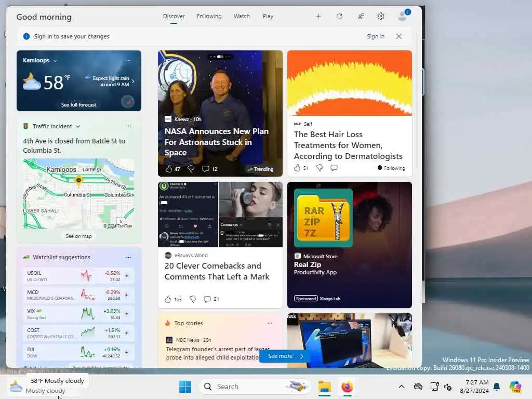This screenshot has height=399, width=532.
Task: Open Firefox from taskbar
Action: pyautogui.click(x=347, y=387)
